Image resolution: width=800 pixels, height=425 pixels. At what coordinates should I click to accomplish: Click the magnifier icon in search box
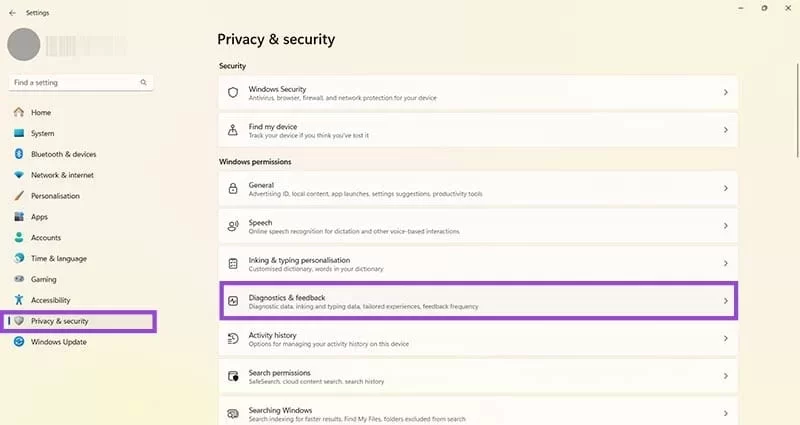[x=144, y=83]
